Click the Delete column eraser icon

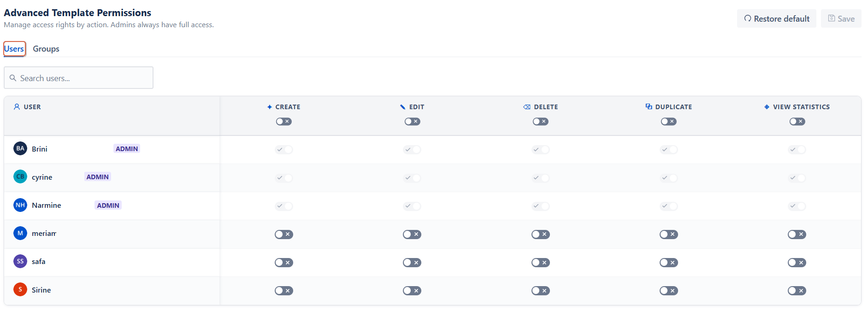[x=527, y=107]
